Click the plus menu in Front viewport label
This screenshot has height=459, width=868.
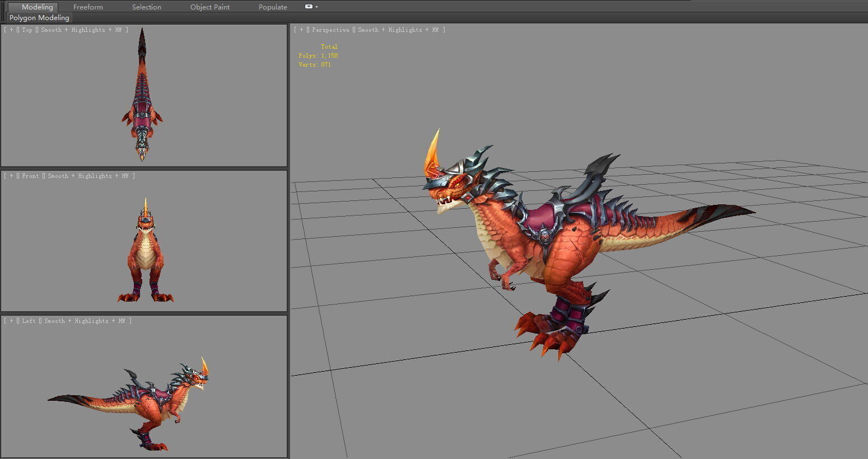(x=11, y=176)
